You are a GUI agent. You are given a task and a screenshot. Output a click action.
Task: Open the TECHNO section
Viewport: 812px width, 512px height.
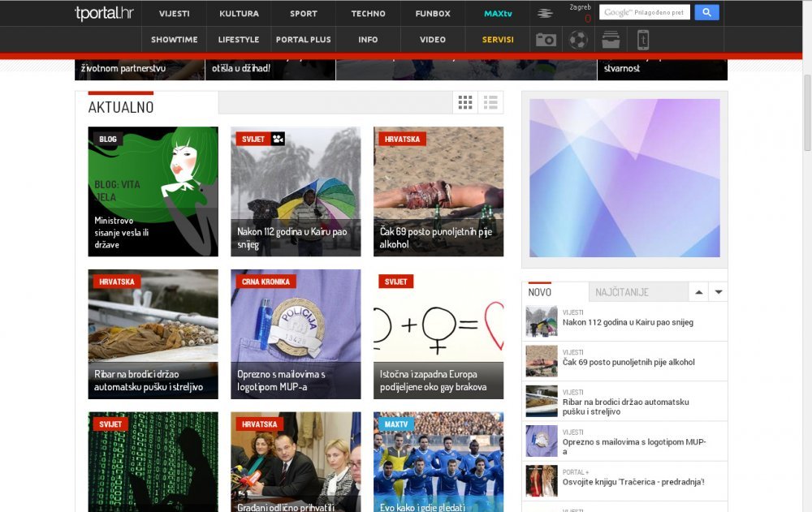[368, 14]
